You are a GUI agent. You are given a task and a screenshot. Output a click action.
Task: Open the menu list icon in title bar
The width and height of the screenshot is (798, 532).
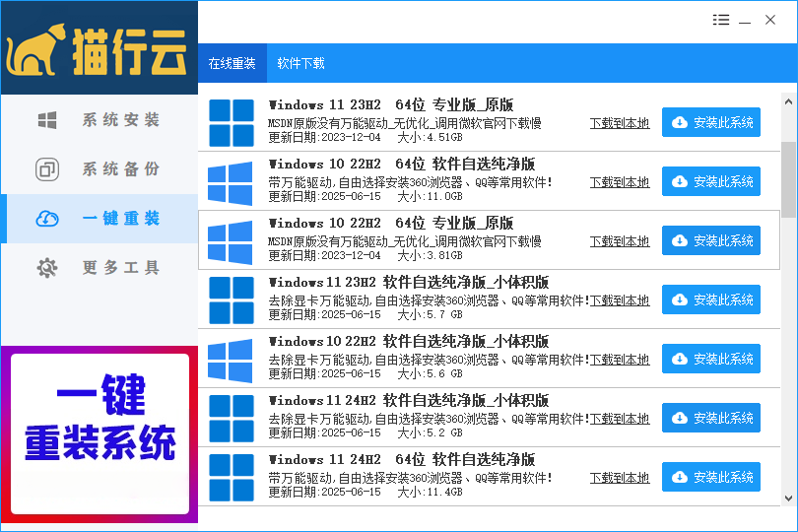pyautogui.click(x=721, y=21)
